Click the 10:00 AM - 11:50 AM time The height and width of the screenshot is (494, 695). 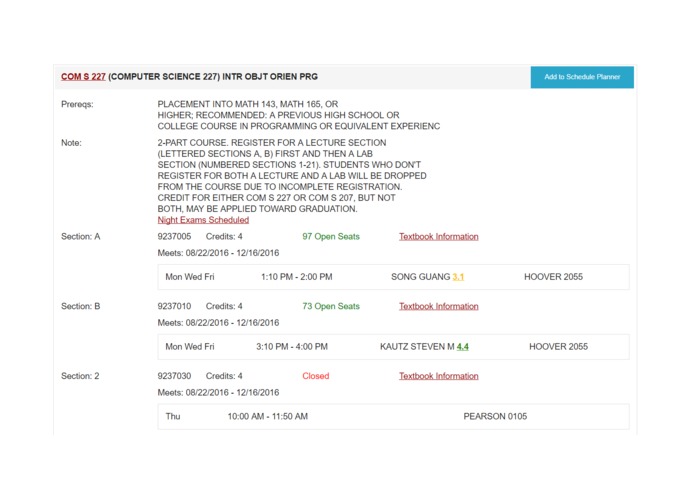[268, 416]
